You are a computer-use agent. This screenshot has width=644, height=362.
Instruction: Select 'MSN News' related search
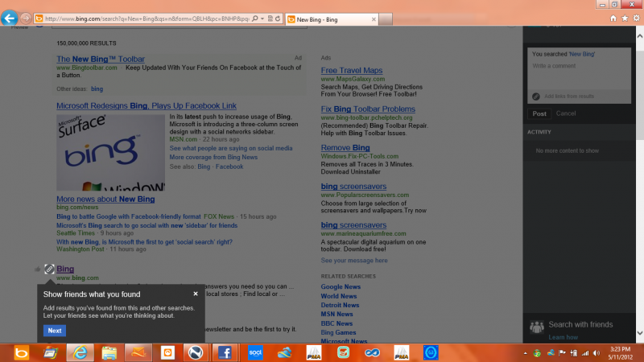click(336, 314)
